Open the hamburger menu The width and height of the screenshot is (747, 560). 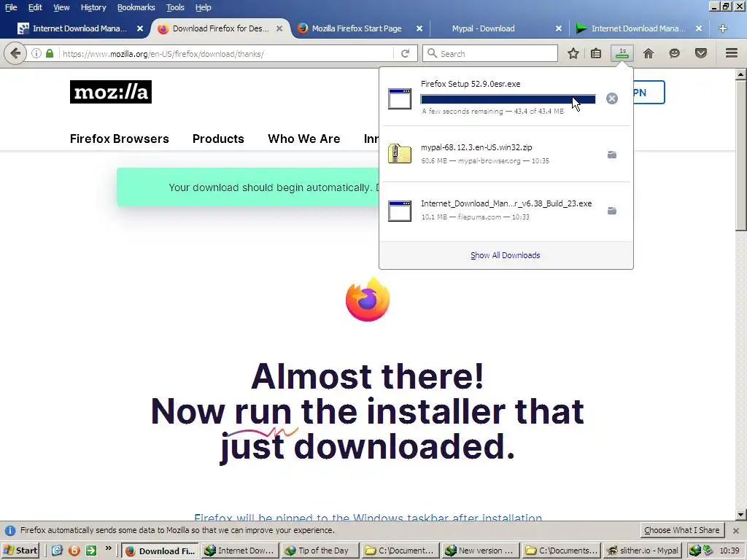point(732,53)
